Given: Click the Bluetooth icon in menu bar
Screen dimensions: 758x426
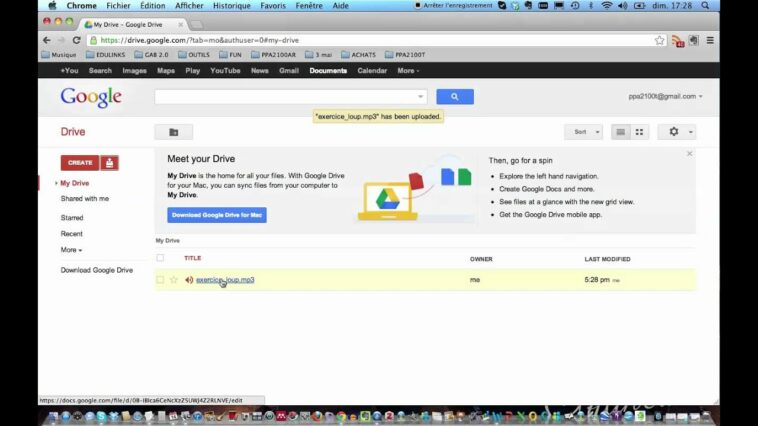Looking at the screenshot, I should tap(591, 6).
